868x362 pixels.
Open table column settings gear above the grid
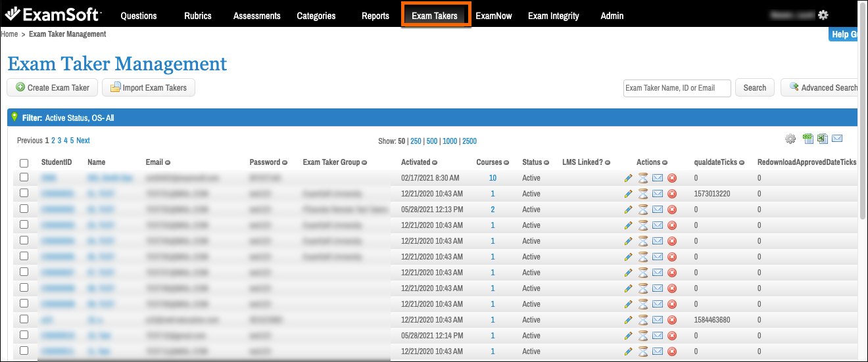tap(790, 139)
